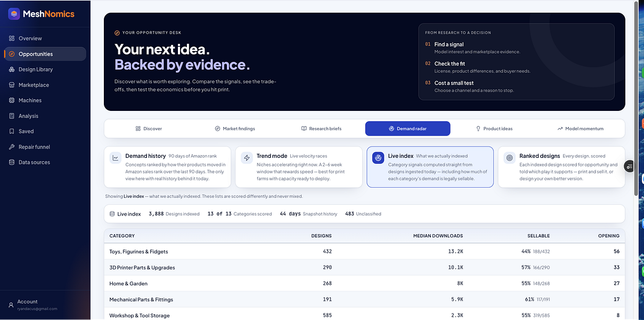
Task: Select the 3D Printer Parts & Upgrades row
Action: (x=364, y=268)
